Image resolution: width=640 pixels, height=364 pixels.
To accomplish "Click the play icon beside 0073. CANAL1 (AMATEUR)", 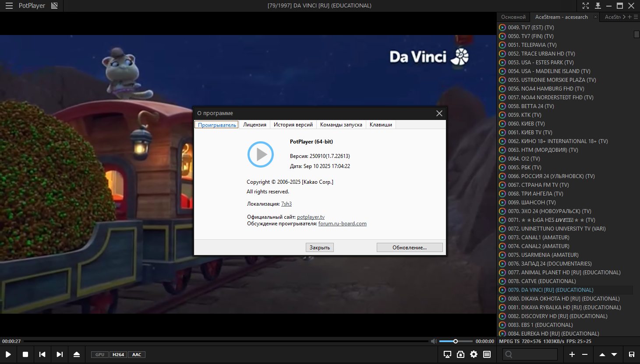I will [502, 238].
